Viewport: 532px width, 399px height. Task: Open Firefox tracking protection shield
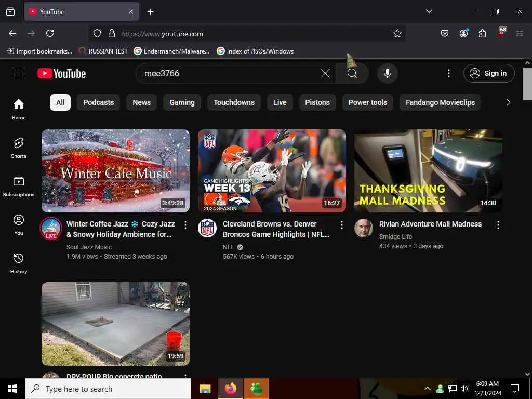point(97,33)
